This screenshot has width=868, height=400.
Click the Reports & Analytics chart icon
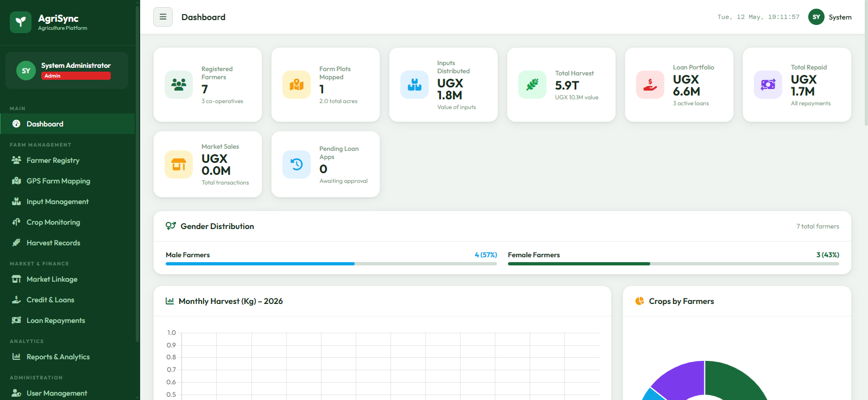(x=16, y=357)
